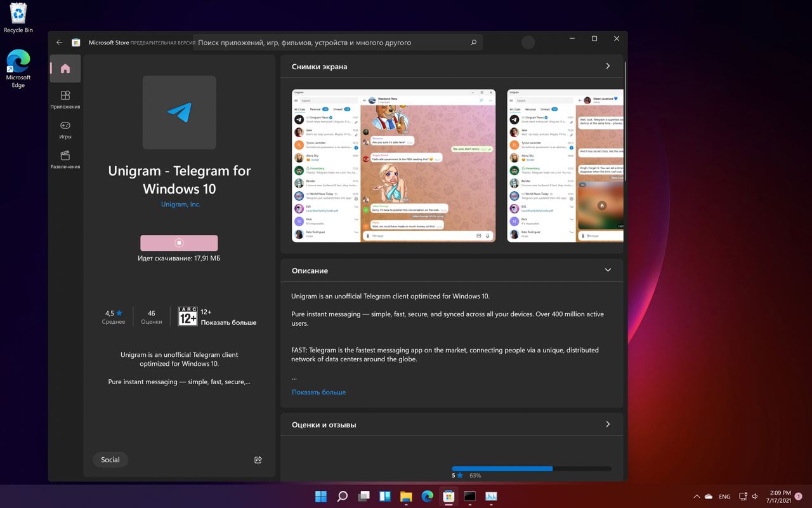Open the Home tab in Store sidebar

coord(65,69)
